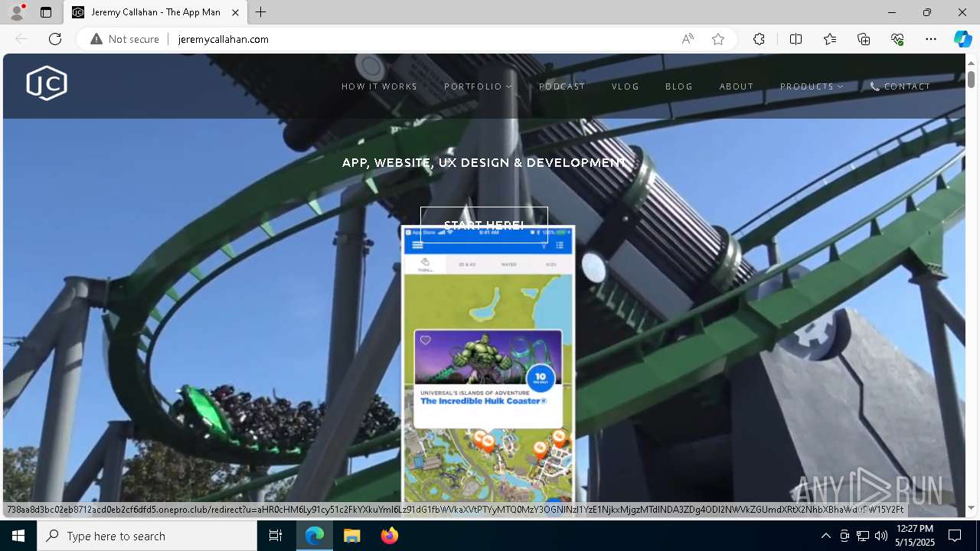Open the Windows Start menu
980x551 pixels.
(18, 536)
